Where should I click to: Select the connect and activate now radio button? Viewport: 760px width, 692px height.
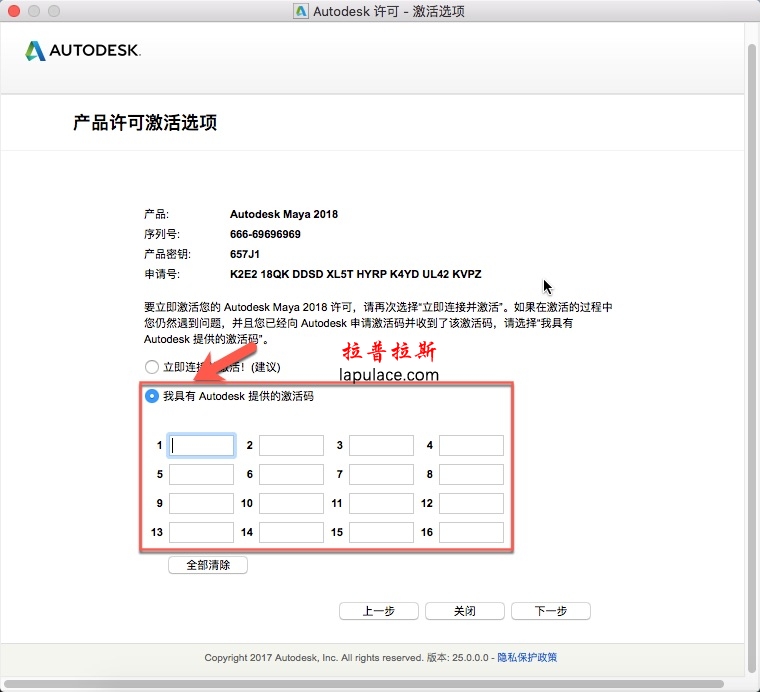click(152, 367)
